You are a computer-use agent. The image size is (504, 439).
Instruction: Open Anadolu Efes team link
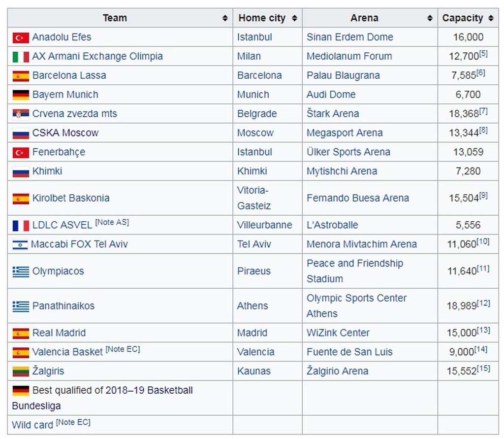click(62, 37)
